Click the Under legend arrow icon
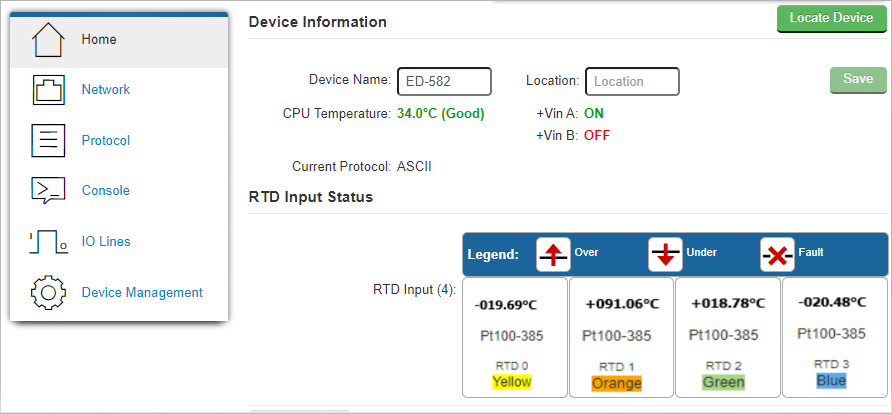892x414 pixels. tap(665, 255)
